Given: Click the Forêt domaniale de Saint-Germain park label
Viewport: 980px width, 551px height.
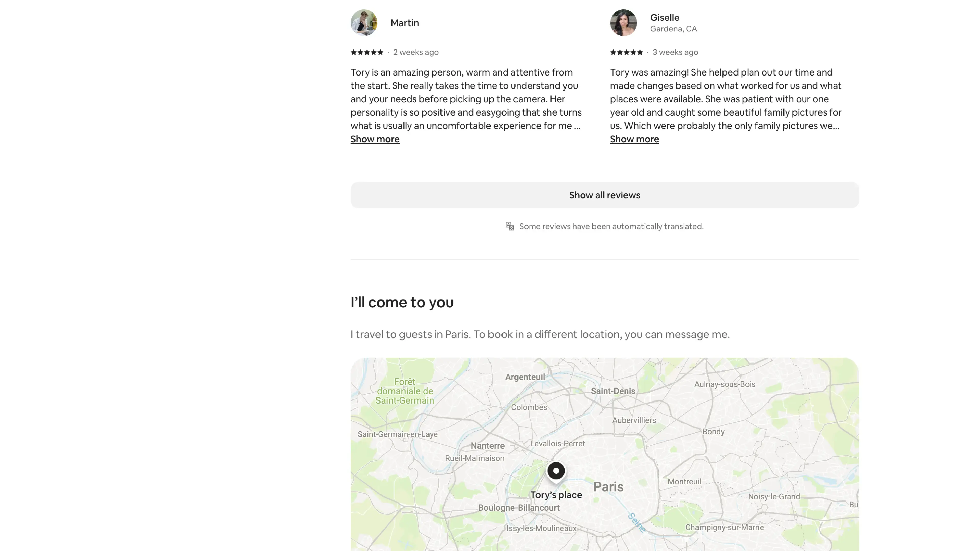Looking at the screenshot, I should coord(405,391).
